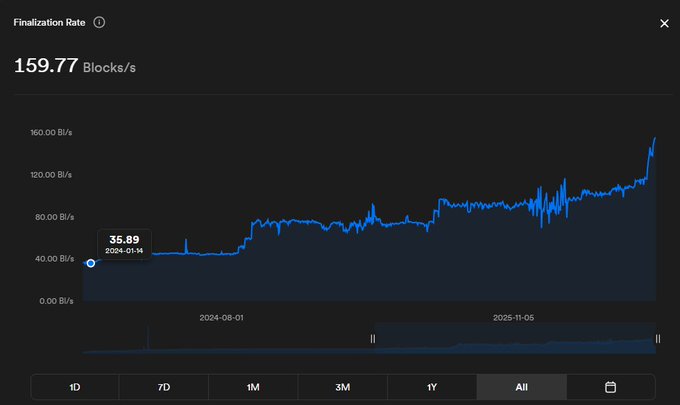Click the 0.00 Bl/s axis label
680x405 pixels.
56,300
